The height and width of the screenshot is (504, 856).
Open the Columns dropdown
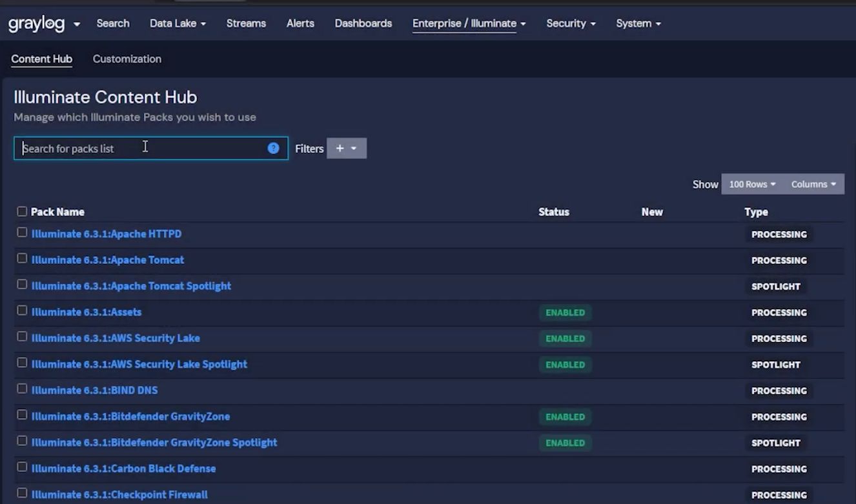pyautogui.click(x=813, y=184)
